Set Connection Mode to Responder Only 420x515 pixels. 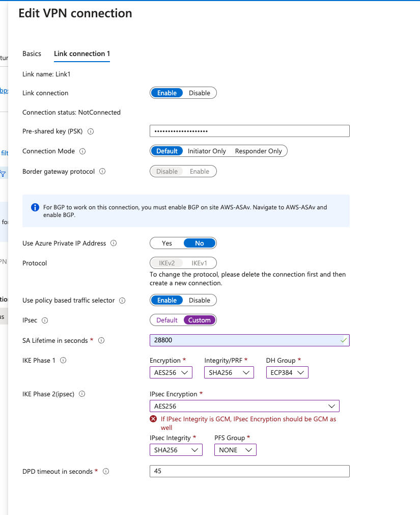[259, 151]
